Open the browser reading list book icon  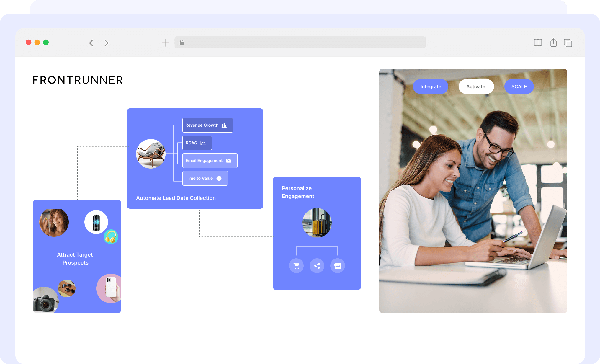538,43
